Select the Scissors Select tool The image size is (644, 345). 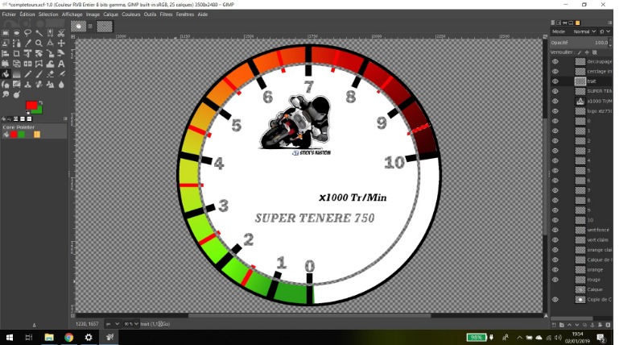[61, 34]
